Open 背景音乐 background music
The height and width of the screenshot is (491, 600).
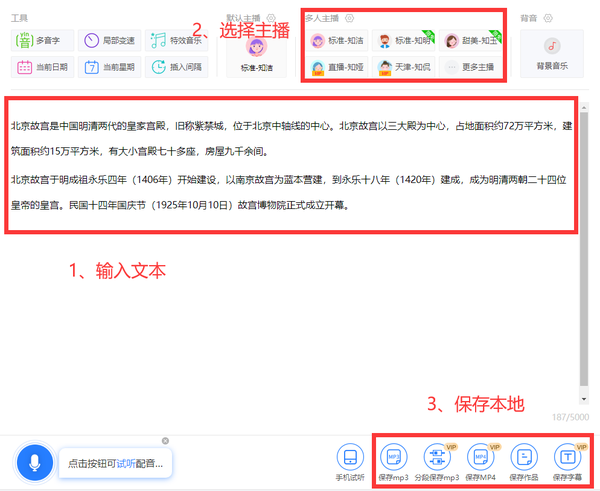551,54
